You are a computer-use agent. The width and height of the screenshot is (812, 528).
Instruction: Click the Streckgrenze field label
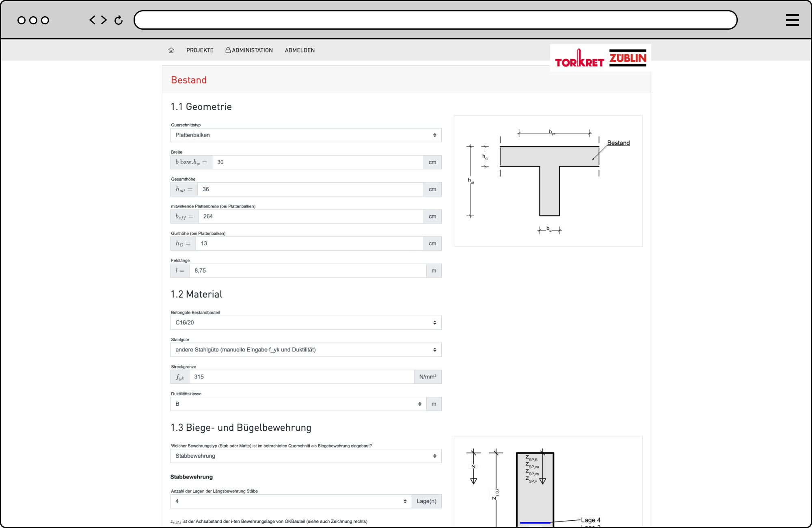point(184,367)
